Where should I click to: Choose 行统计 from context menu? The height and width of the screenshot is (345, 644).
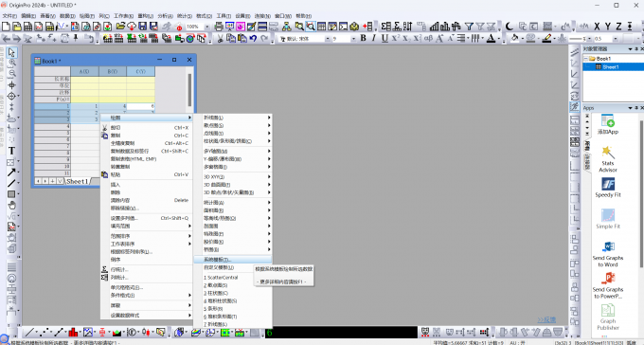coord(147,270)
